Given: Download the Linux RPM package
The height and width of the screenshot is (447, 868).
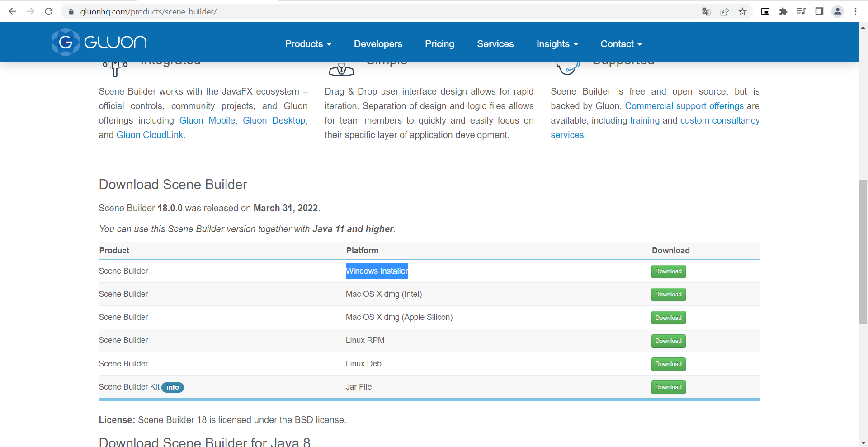Looking at the screenshot, I should pyautogui.click(x=668, y=341).
